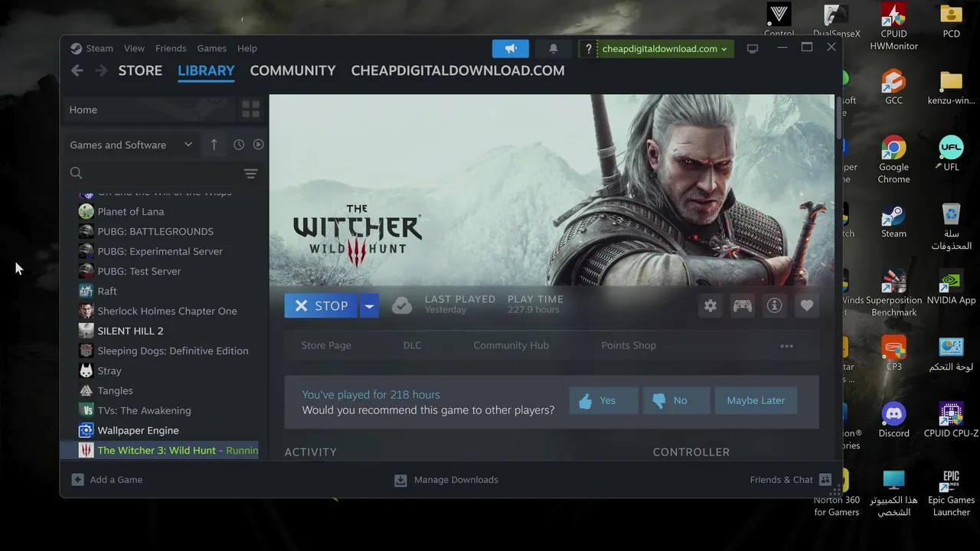The width and height of the screenshot is (980, 551).
Task: Open the Points Shop link
Action: point(629,345)
